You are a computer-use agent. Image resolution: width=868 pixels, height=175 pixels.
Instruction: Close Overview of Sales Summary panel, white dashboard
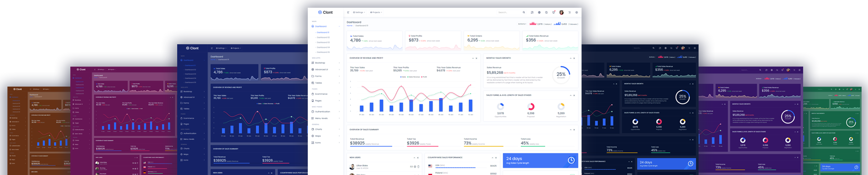[x=574, y=130]
